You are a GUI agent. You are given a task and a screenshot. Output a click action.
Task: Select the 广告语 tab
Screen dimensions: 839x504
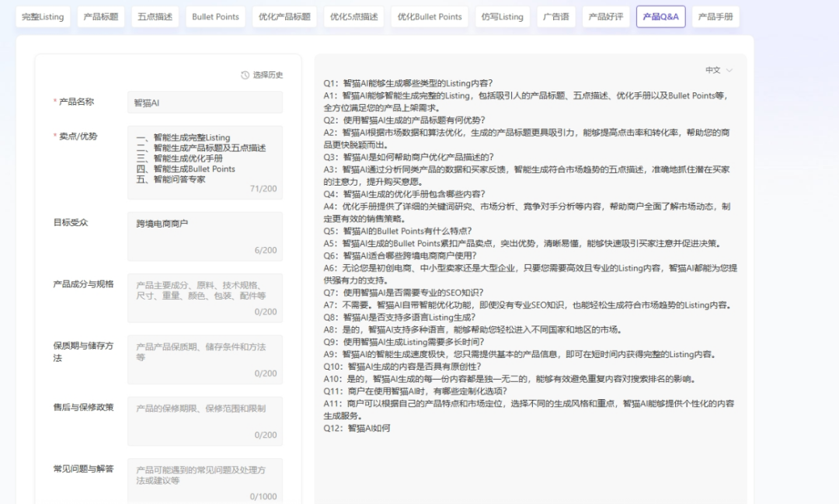[556, 16]
